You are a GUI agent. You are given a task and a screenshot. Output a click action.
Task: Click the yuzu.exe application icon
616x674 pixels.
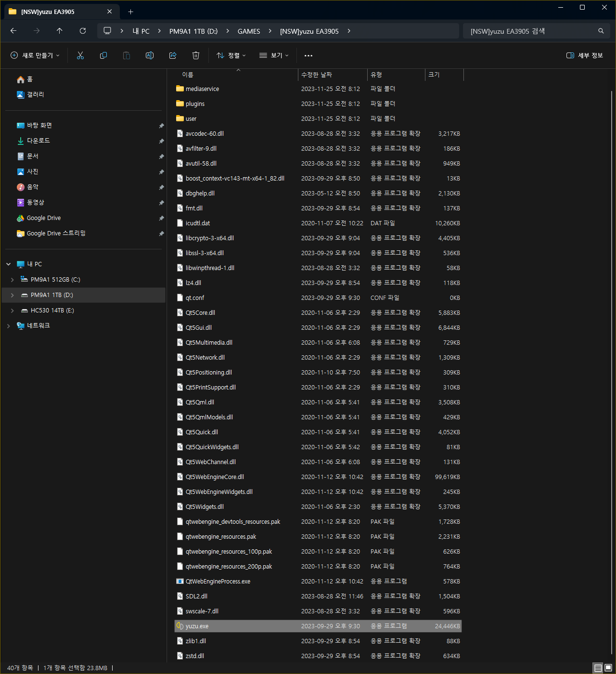(x=180, y=626)
